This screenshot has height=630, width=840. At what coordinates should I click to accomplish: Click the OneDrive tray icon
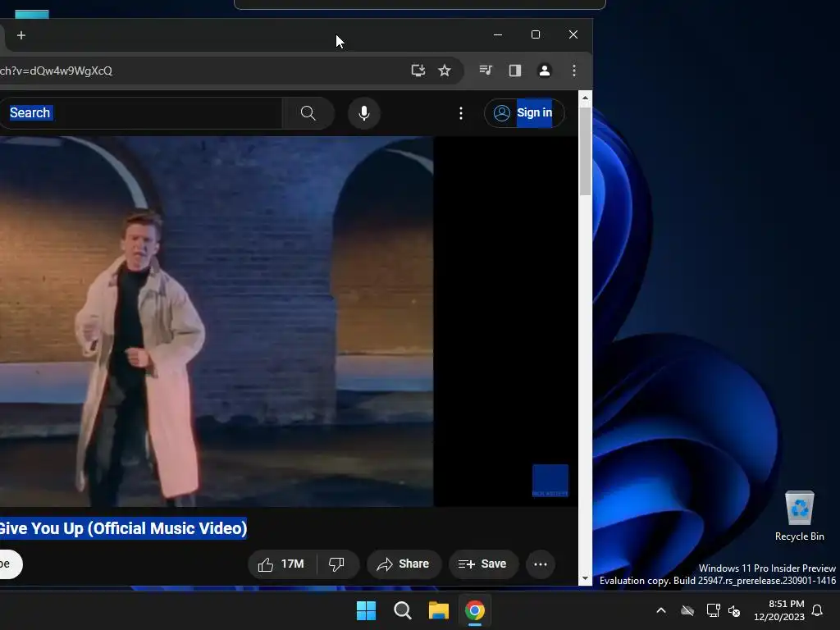[x=687, y=610]
